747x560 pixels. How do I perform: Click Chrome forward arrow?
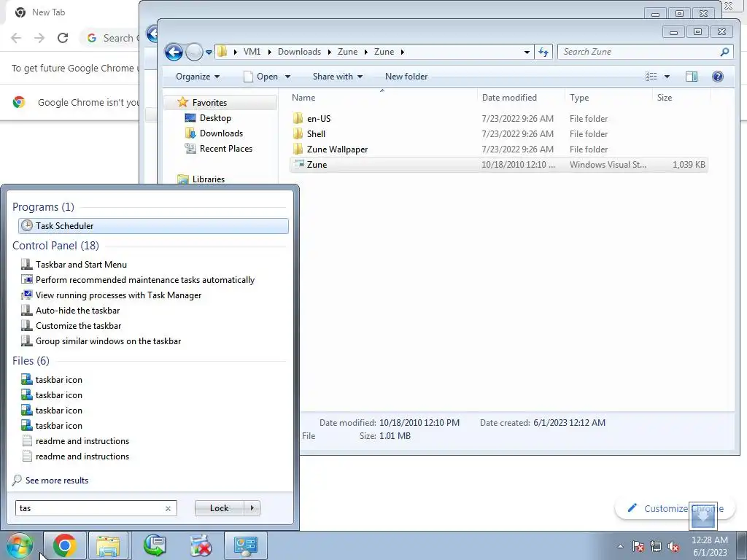point(39,38)
